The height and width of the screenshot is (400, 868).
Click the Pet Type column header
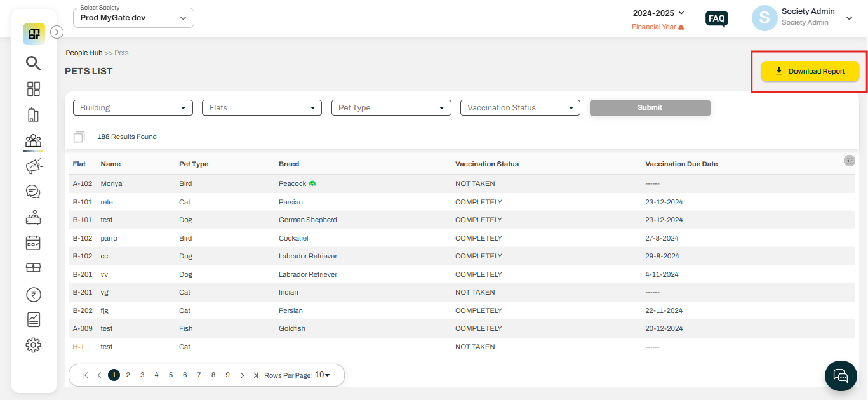click(194, 164)
